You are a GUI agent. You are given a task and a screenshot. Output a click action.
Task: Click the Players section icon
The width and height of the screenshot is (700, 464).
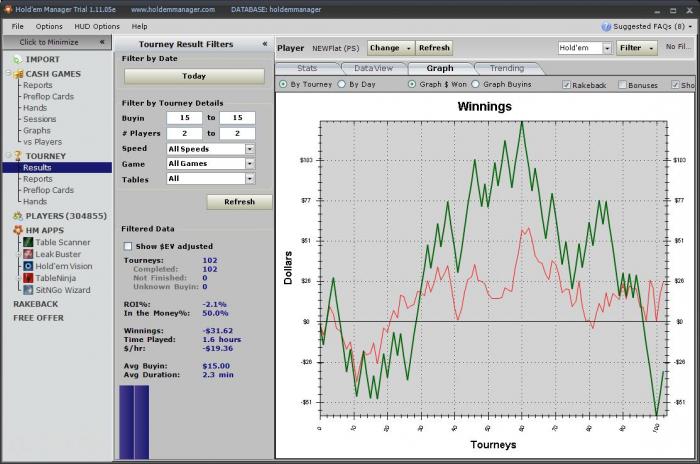[x=16, y=216]
